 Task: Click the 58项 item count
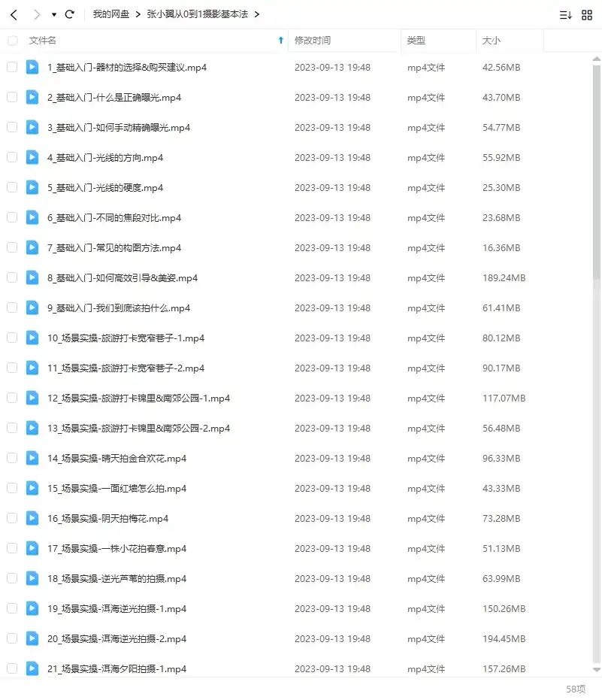click(576, 689)
